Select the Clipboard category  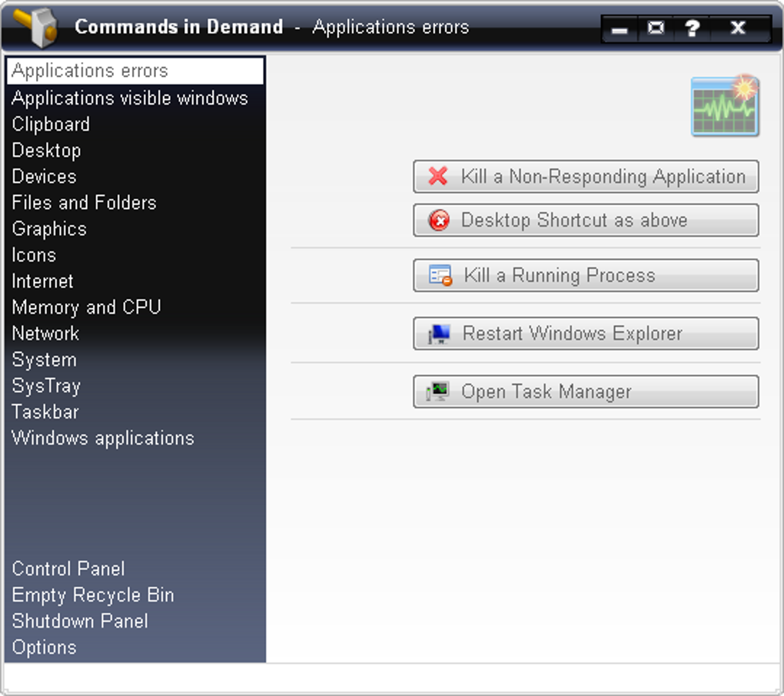(51, 124)
